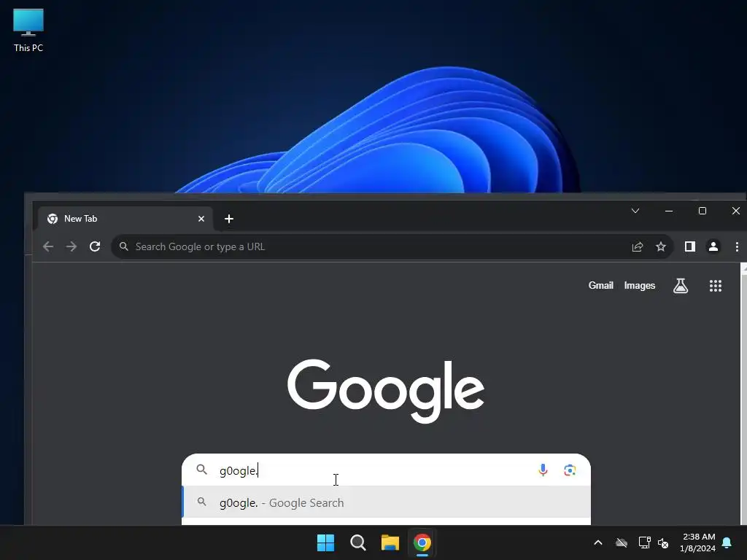Viewport: 747px width, 560px height.
Task: Click the Google logo
Action: coord(386,391)
